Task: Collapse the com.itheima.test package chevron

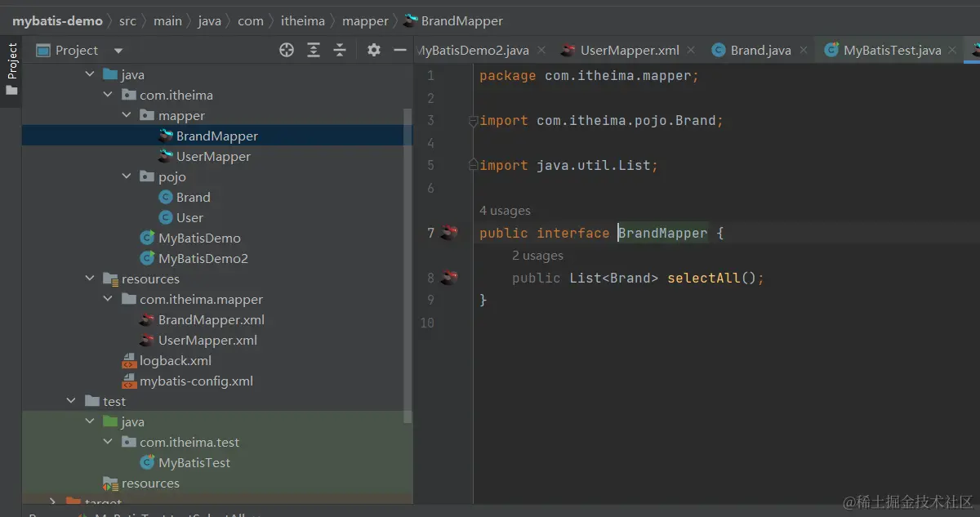Action: 108,442
